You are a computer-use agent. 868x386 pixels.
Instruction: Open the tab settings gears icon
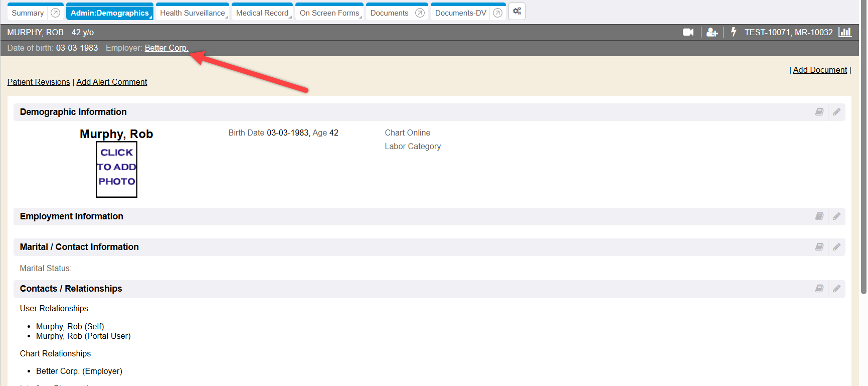point(517,12)
